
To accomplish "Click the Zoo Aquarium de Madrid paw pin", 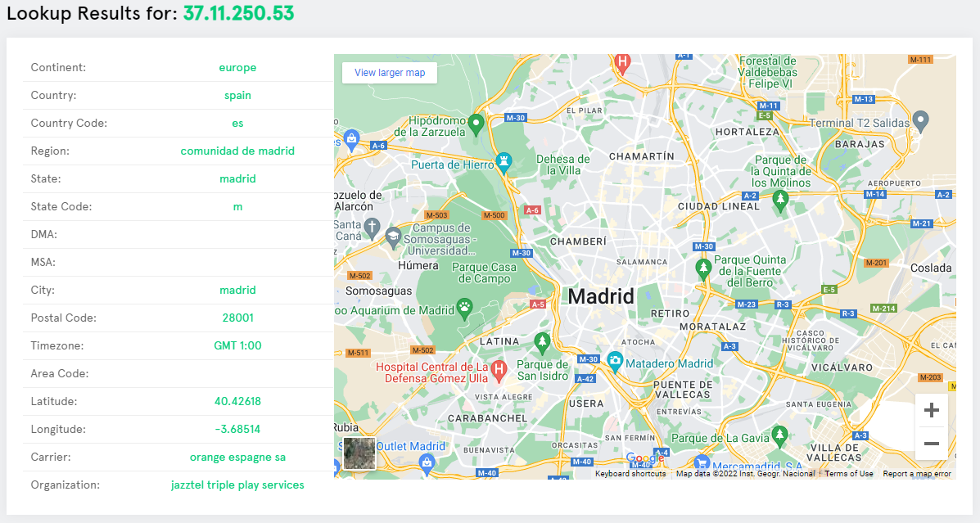I will coord(464,309).
